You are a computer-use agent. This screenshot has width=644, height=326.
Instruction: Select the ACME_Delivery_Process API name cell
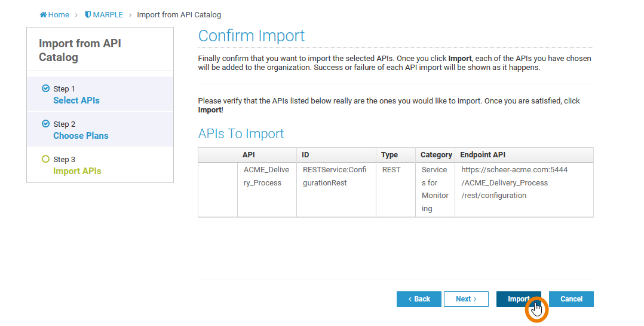pos(266,176)
